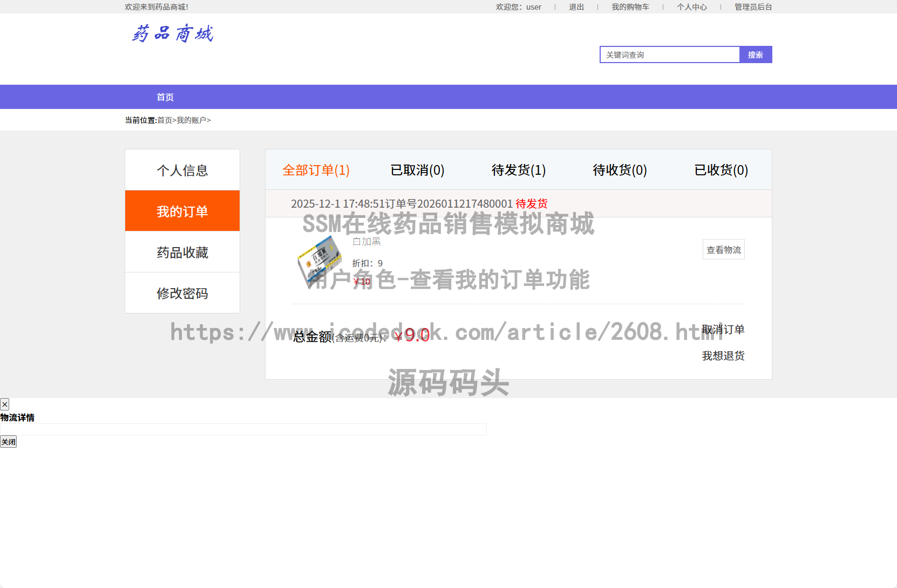
Task: Switch to the 待收货(0) orders tab
Action: [619, 170]
